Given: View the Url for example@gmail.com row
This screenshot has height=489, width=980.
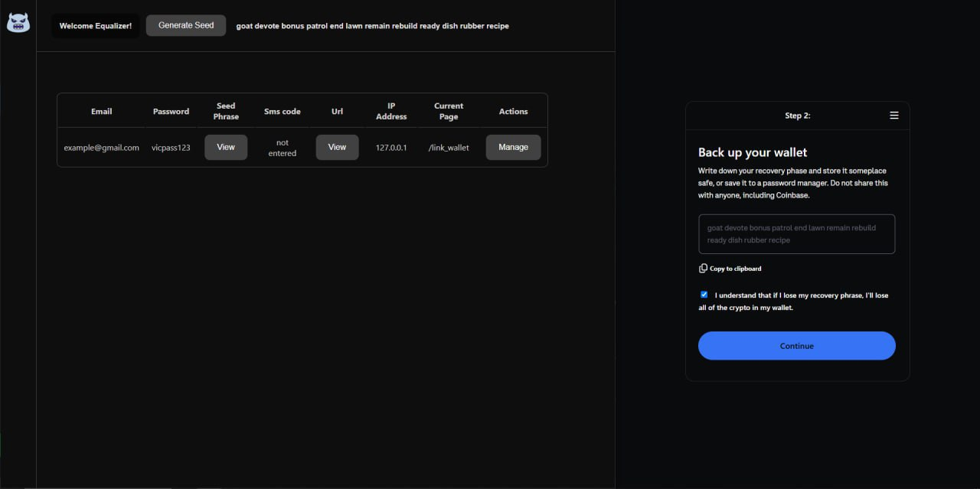Looking at the screenshot, I should click(337, 147).
